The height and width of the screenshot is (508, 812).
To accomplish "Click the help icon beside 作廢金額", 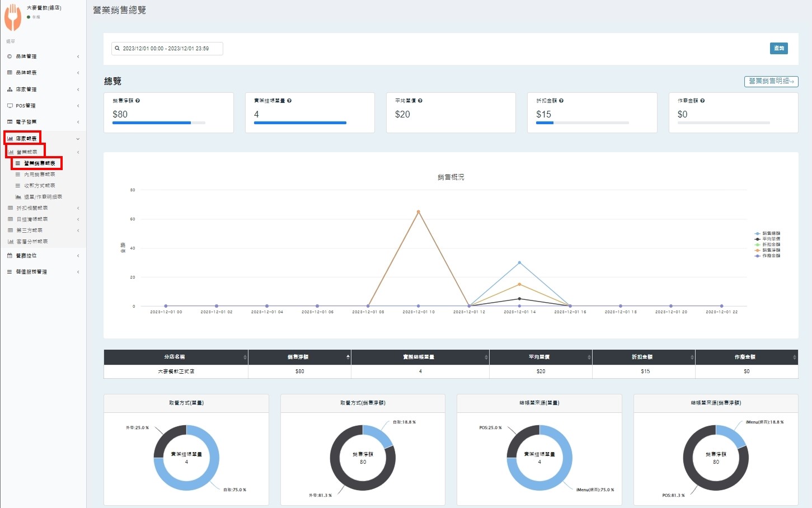I will point(702,101).
